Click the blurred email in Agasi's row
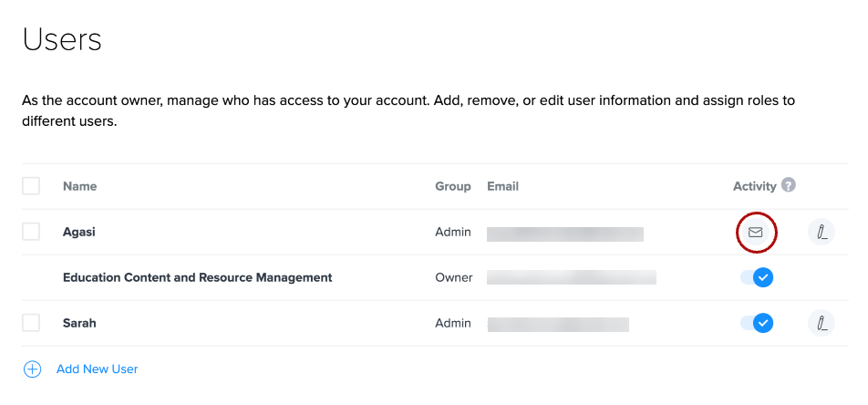 [565, 234]
